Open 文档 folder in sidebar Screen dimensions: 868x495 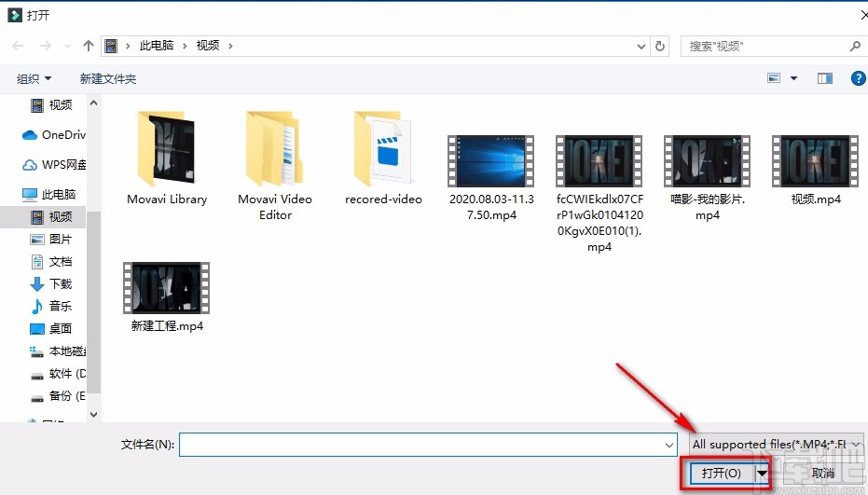pos(51,261)
